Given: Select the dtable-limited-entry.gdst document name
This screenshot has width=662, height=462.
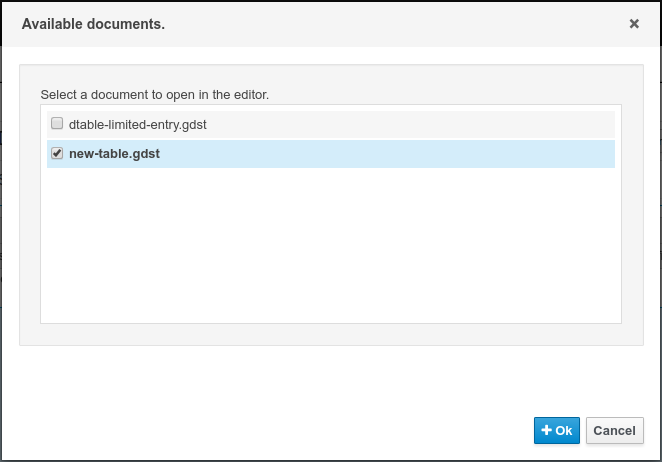Looking at the screenshot, I should click(137, 124).
